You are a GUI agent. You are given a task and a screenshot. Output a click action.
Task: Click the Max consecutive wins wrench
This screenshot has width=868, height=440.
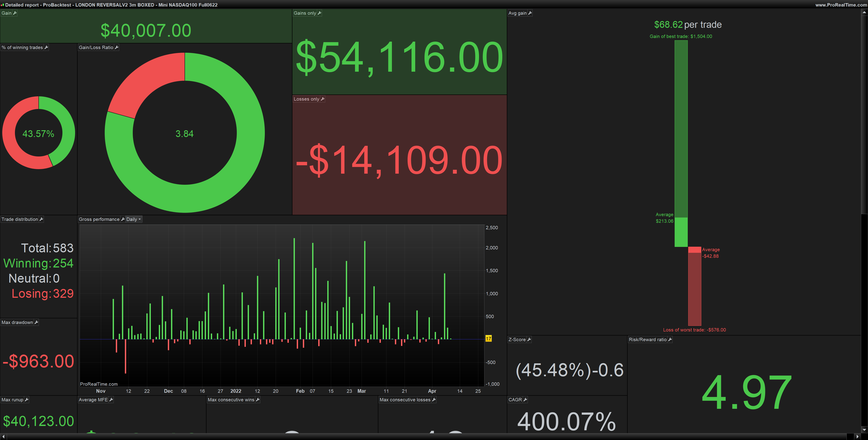pos(258,399)
